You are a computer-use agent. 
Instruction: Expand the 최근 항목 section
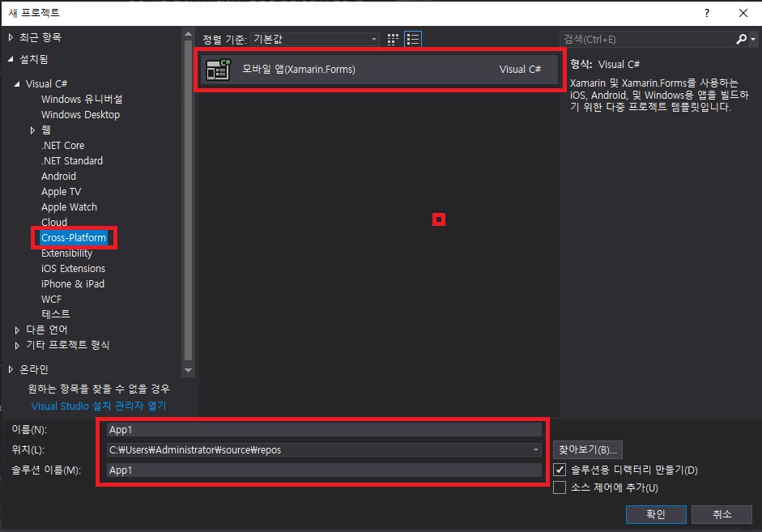(x=11, y=37)
